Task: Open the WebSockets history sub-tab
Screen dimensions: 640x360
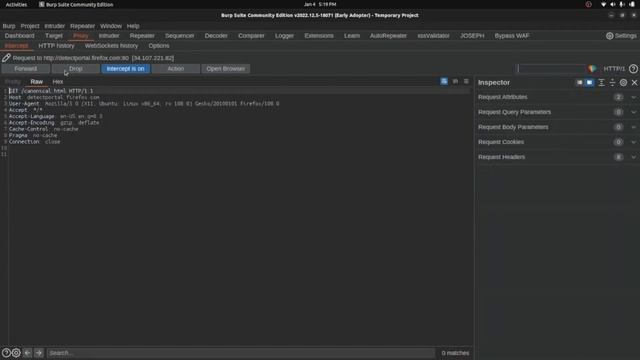Action: pyautogui.click(x=111, y=46)
